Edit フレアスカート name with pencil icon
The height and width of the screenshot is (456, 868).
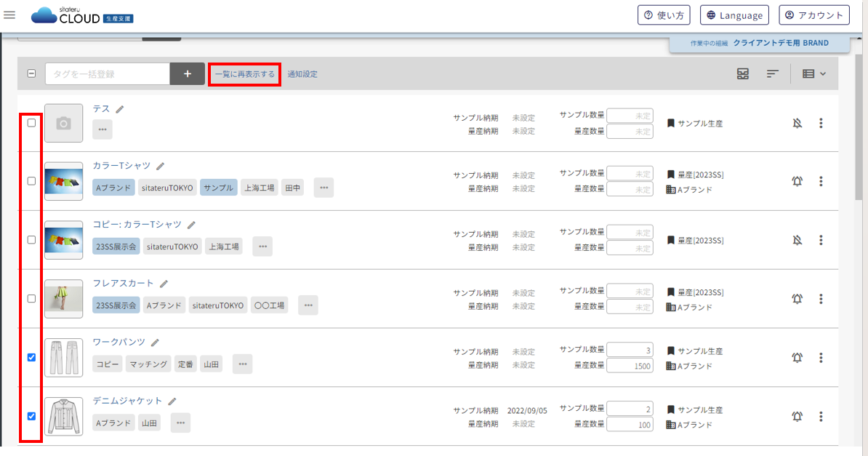164,284
